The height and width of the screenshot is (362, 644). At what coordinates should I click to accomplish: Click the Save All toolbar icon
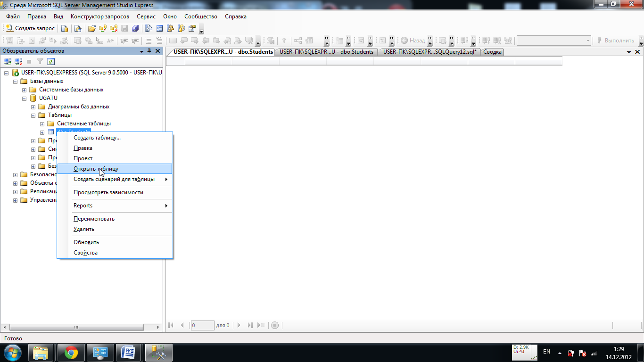[135, 28]
